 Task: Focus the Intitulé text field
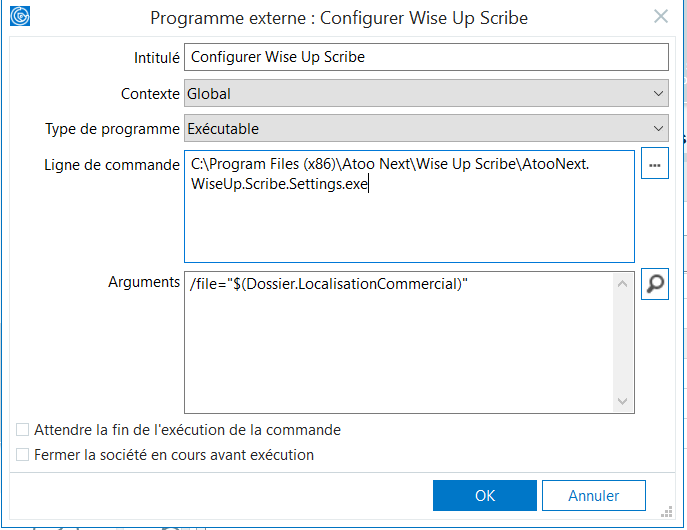coord(426,57)
